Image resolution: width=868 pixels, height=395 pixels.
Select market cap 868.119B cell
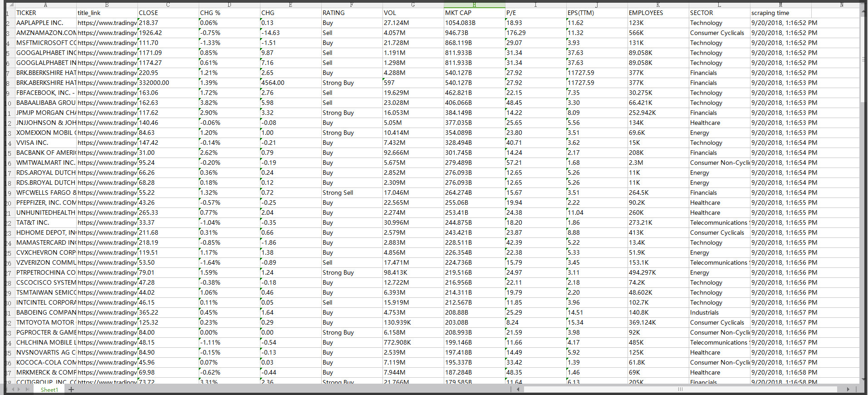click(x=474, y=43)
